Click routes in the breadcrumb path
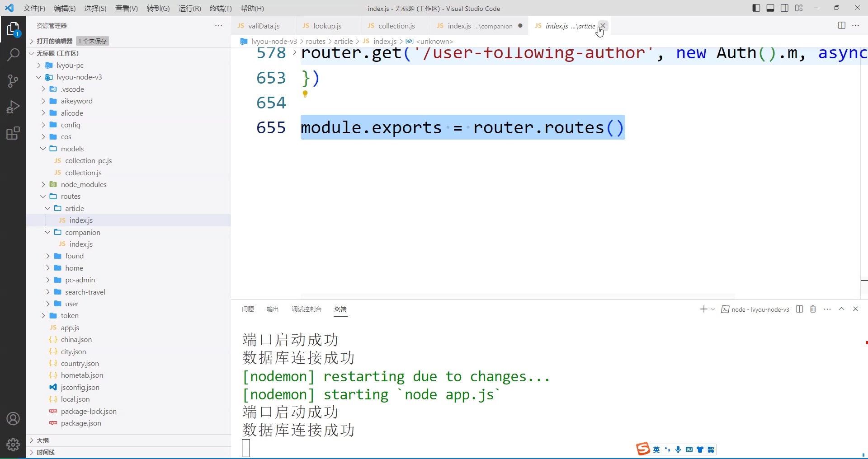This screenshot has width=868, height=459. coord(316,41)
